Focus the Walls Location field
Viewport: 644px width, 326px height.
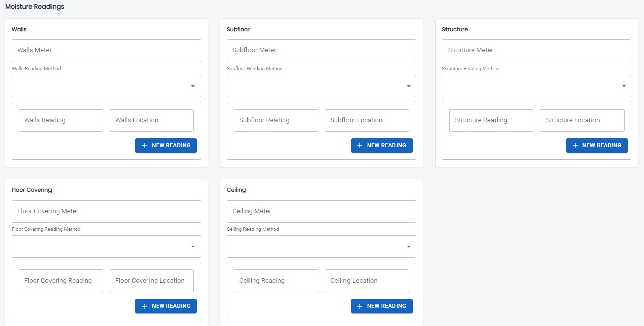(152, 120)
